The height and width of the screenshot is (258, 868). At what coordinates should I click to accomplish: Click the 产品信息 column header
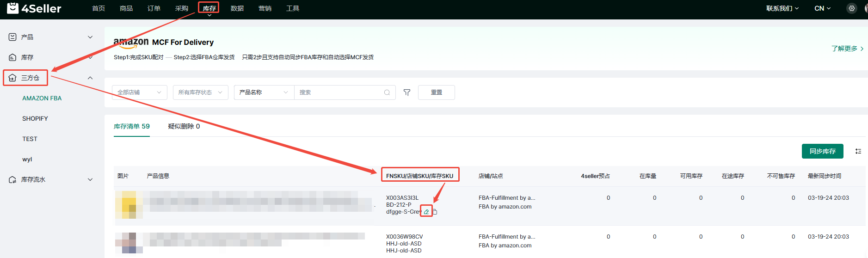tap(158, 176)
